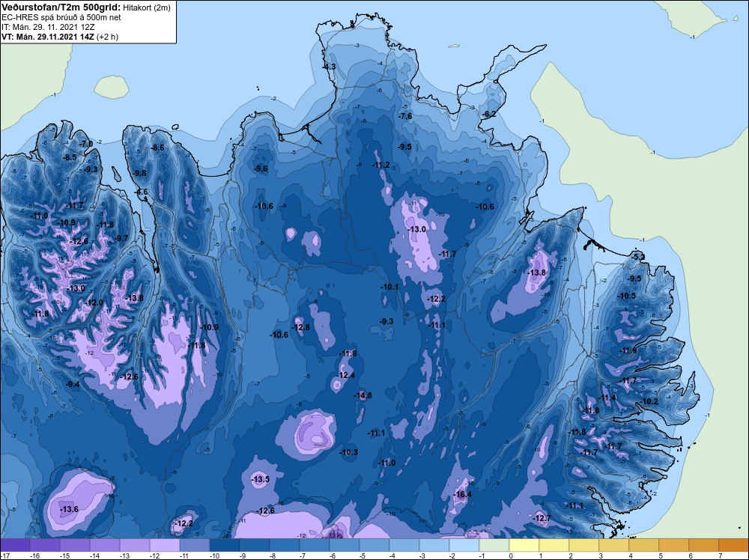
Task: Click the -14.8 temperature label
Action: (x=363, y=396)
